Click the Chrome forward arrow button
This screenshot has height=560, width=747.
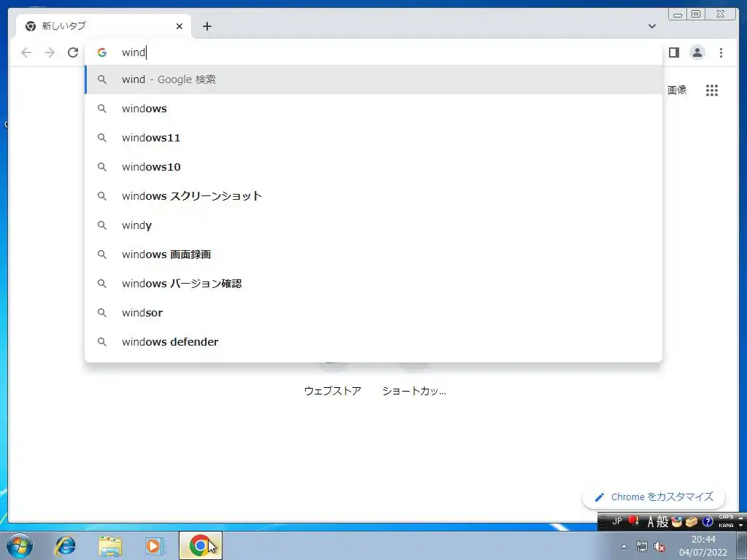(x=50, y=52)
